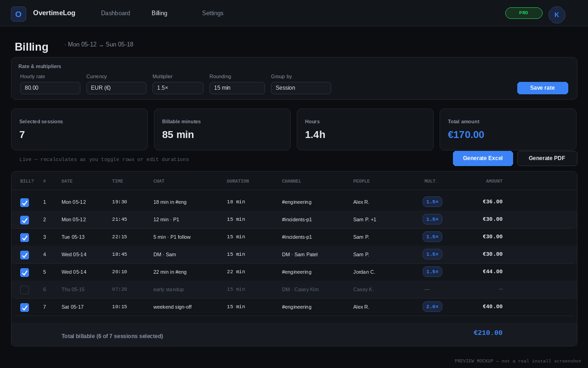Click Generate PDF button

point(547,158)
